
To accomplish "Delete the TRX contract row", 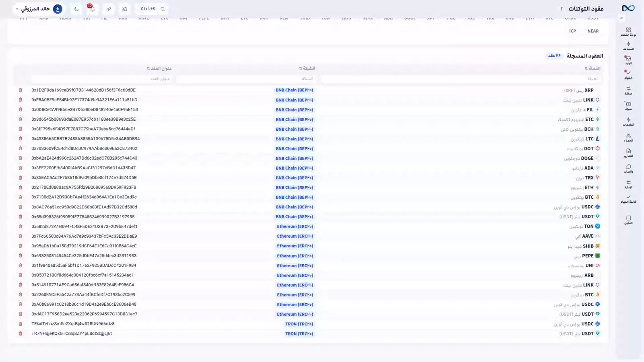I will pos(20,177).
